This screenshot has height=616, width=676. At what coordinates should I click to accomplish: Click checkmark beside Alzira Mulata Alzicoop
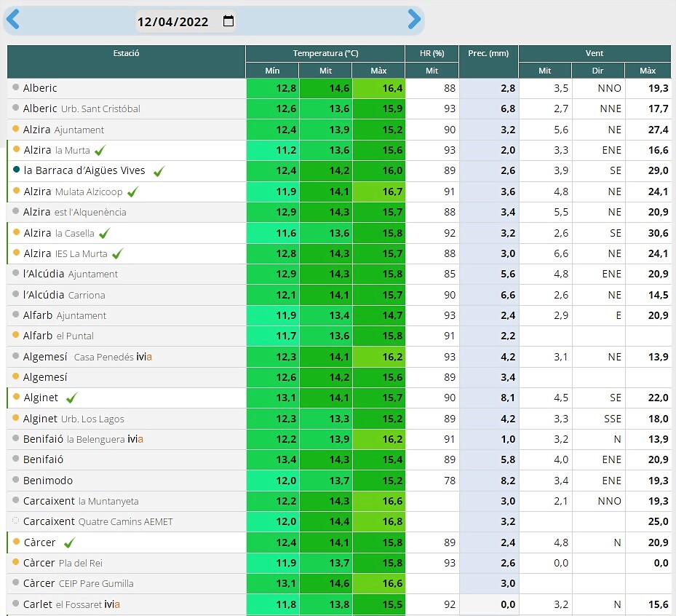point(132,192)
